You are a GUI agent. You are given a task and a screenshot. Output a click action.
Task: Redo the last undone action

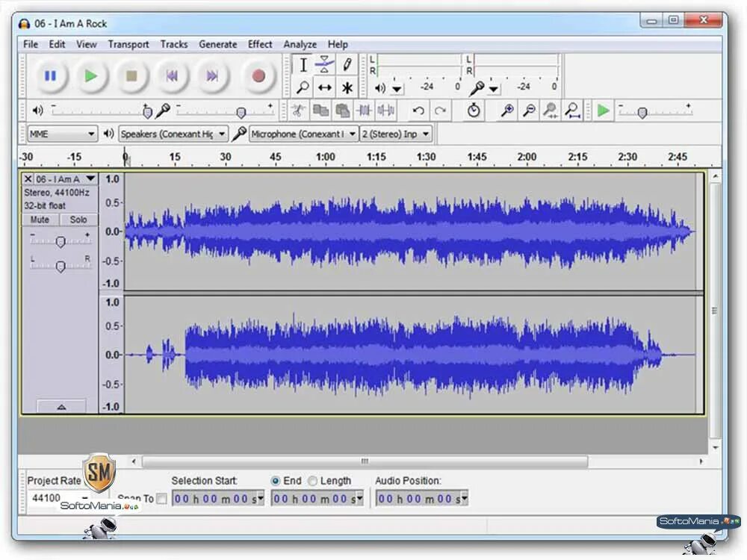440,111
